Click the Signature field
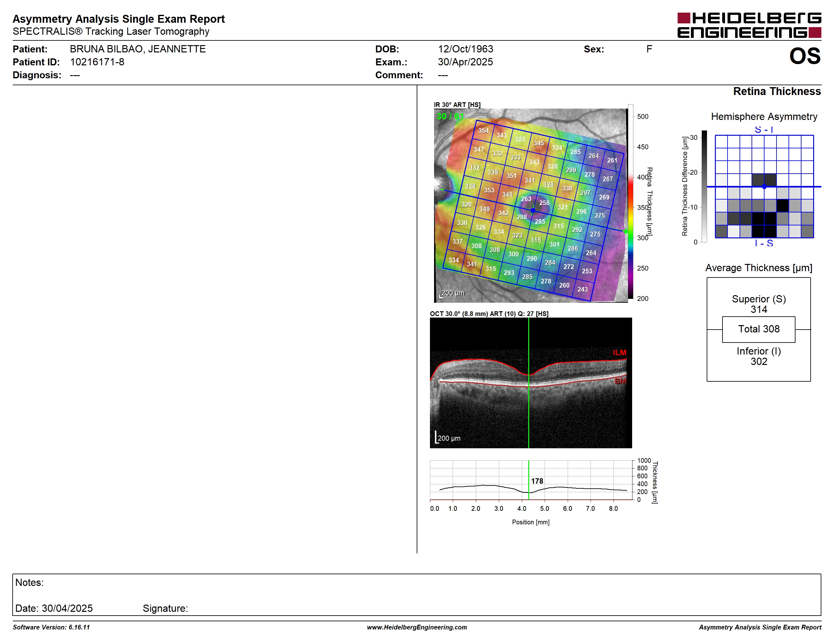This screenshot has width=834, height=644. pos(165,609)
